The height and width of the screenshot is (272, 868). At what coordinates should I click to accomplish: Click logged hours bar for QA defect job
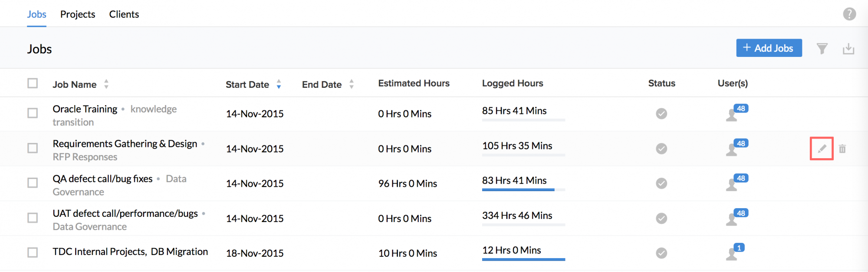coord(523,190)
